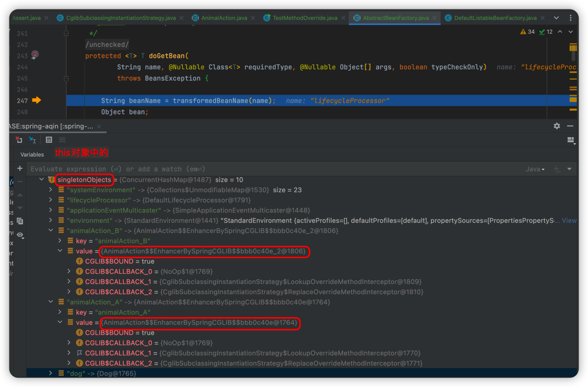Screen dimensions: 588x387
Task: Open the editor tabs three-dot options menu
Action: 570,18
